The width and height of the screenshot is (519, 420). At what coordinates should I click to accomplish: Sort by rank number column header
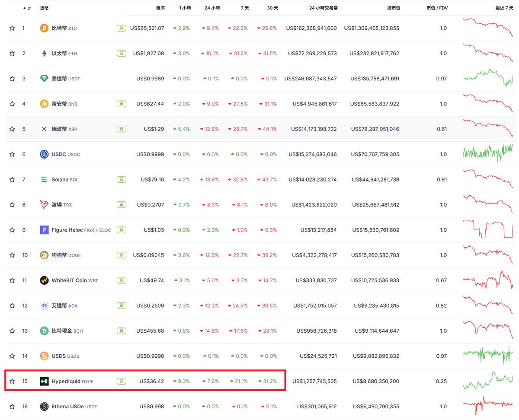(x=27, y=8)
